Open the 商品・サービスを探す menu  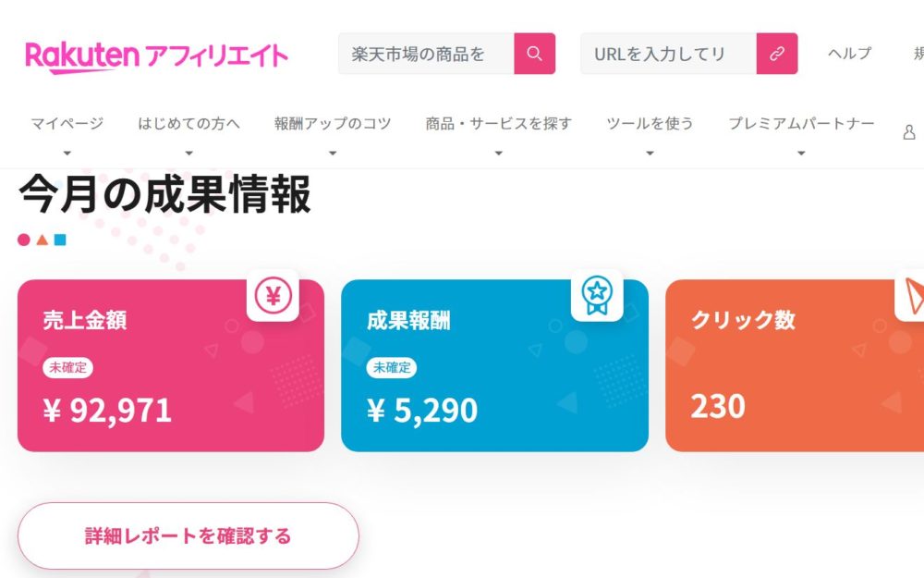coord(498,124)
